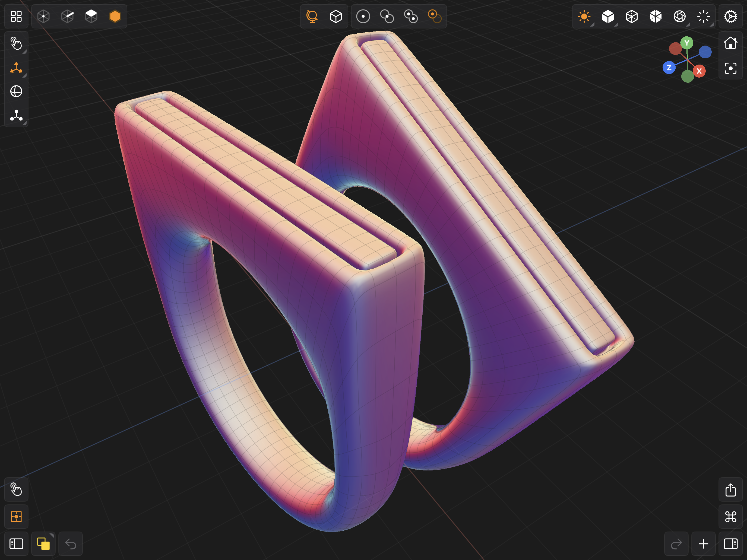Snap view to unlabeled blue negative-Z axis dot
Image resolution: width=747 pixels, height=560 pixels.
coord(705,52)
